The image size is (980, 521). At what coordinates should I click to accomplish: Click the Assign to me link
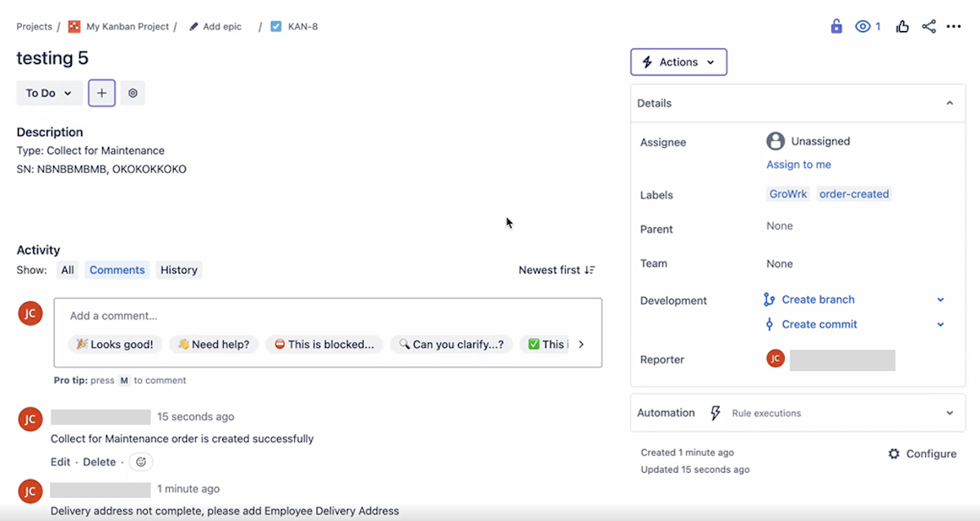[798, 164]
